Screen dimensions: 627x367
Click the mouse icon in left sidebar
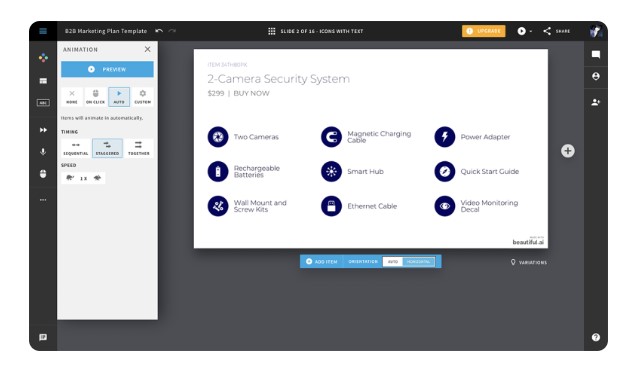pyautogui.click(x=43, y=174)
